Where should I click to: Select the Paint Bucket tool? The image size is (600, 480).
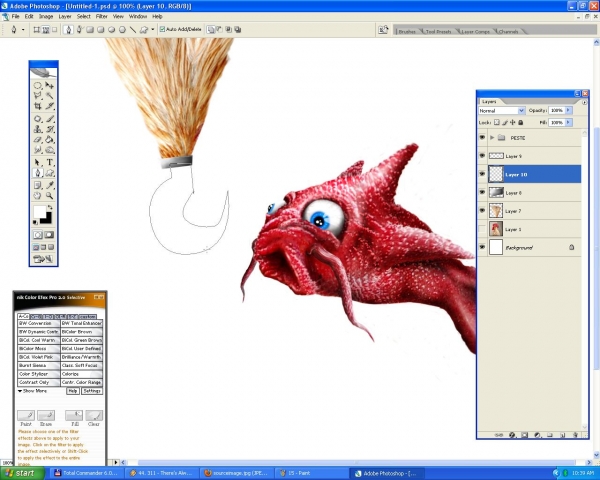50,140
